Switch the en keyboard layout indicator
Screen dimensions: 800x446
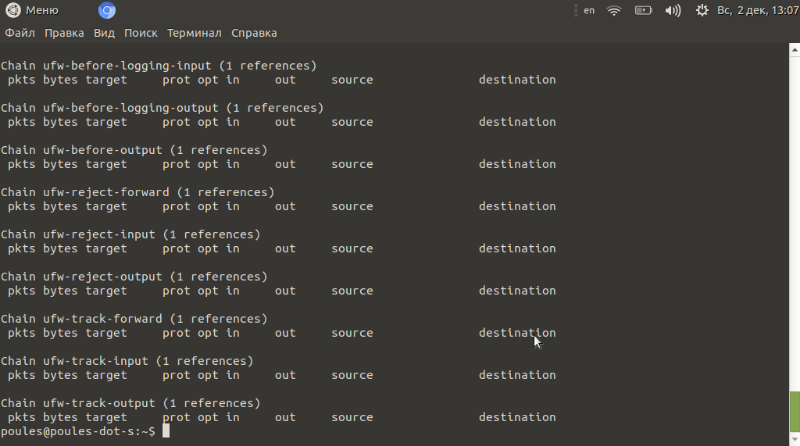(589, 10)
